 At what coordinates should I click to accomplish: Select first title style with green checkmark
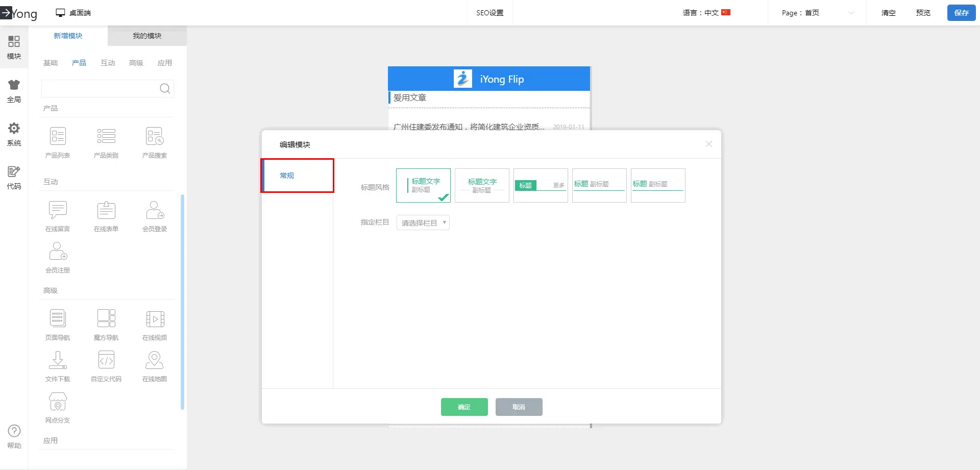tap(423, 185)
